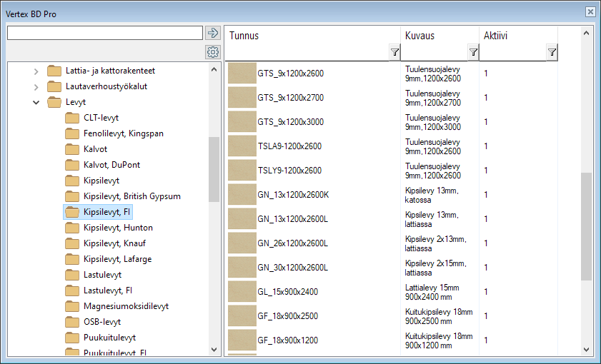Click the OSB-levyt folder icon

[x=71, y=322]
